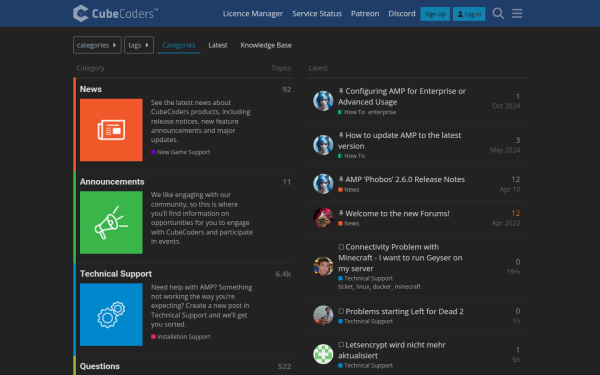Viewport: 600px width, 375px height.
Task: Open avatar beside Letsencrypt wird nicht mehr topic
Action: pyautogui.click(x=323, y=354)
